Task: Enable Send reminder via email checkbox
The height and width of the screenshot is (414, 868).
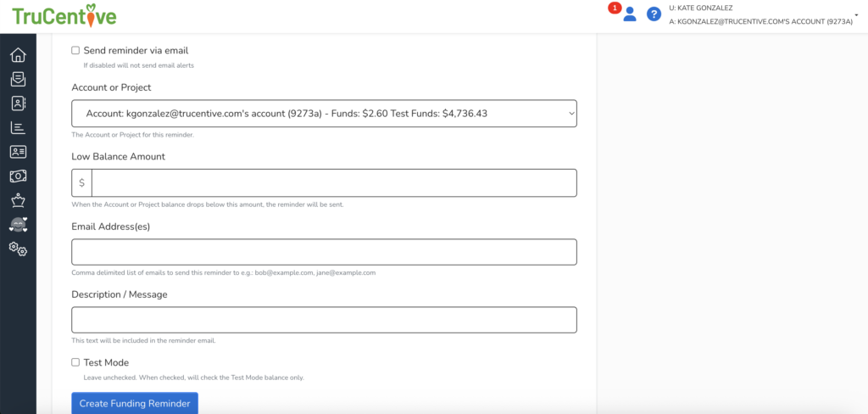Action: click(75, 51)
